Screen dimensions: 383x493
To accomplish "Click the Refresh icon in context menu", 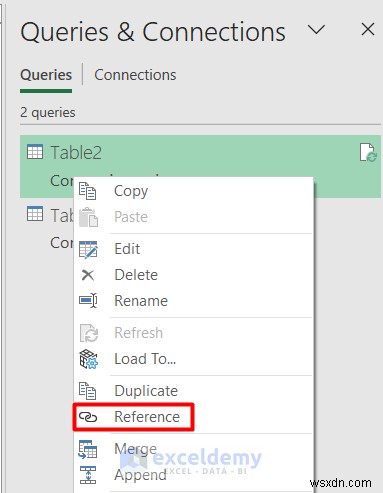I will (x=89, y=333).
